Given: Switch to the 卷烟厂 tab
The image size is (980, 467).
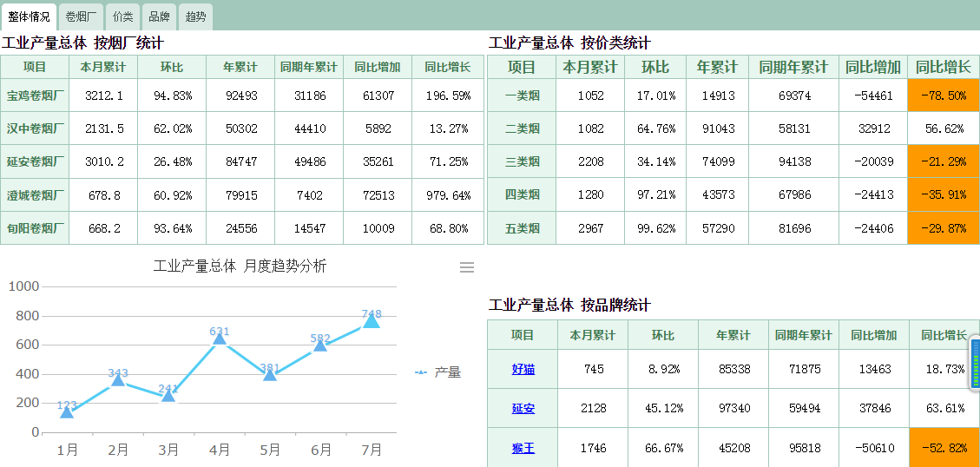Looking at the screenshot, I should [81, 16].
